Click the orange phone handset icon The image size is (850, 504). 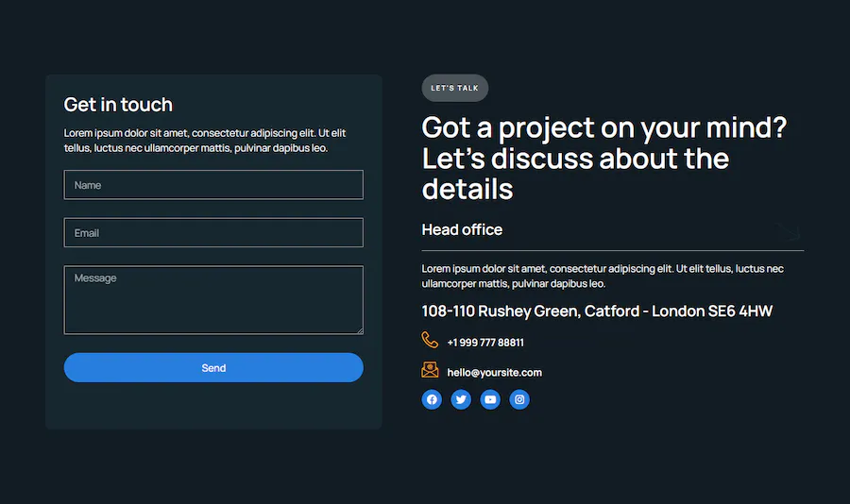click(431, 341)
